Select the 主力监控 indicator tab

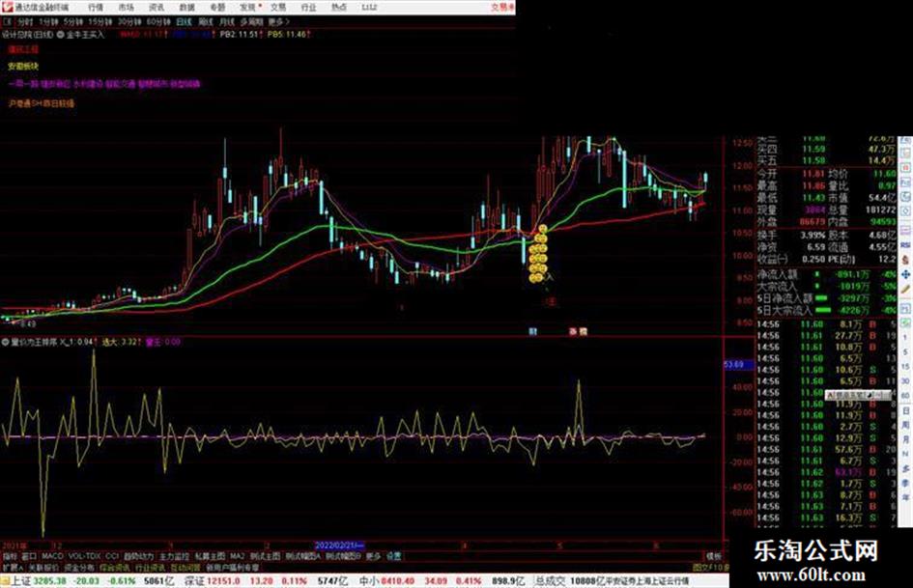(175, 556)
